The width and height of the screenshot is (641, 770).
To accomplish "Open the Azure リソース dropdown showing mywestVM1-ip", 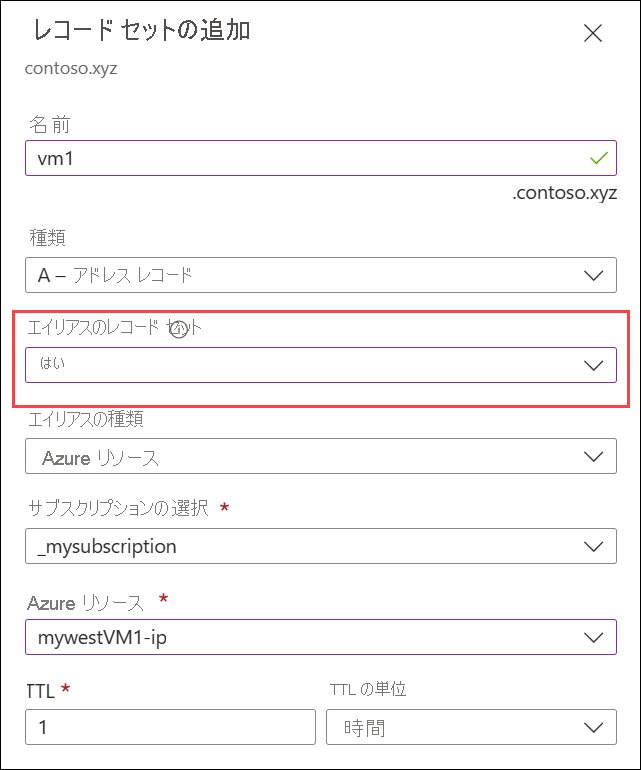I will 321,637.
